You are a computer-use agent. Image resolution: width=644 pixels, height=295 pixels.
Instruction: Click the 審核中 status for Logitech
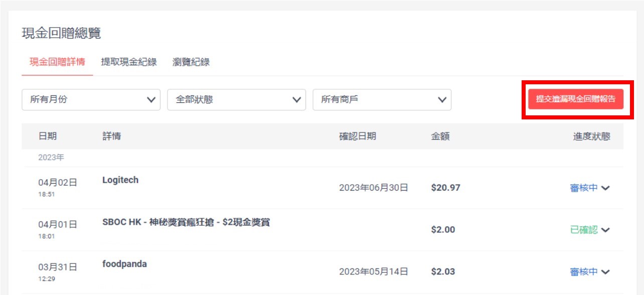[x=584, y=188]
